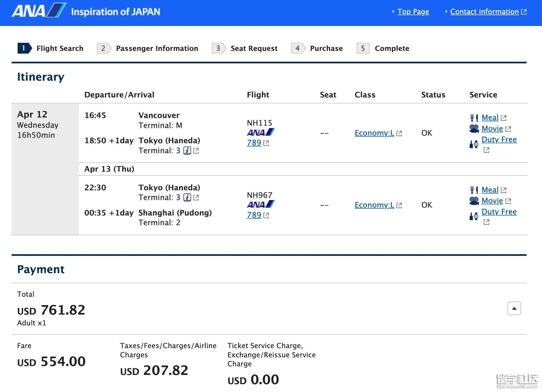Click external-link icon beside NH967 Movie
Viewport: 542px width, 392px height.
(508, 201)
